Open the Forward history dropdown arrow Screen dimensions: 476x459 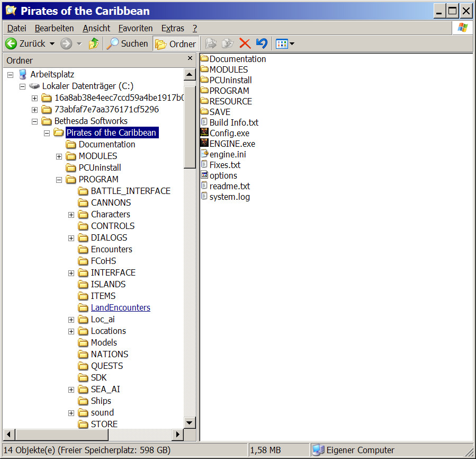click(79, 44)
